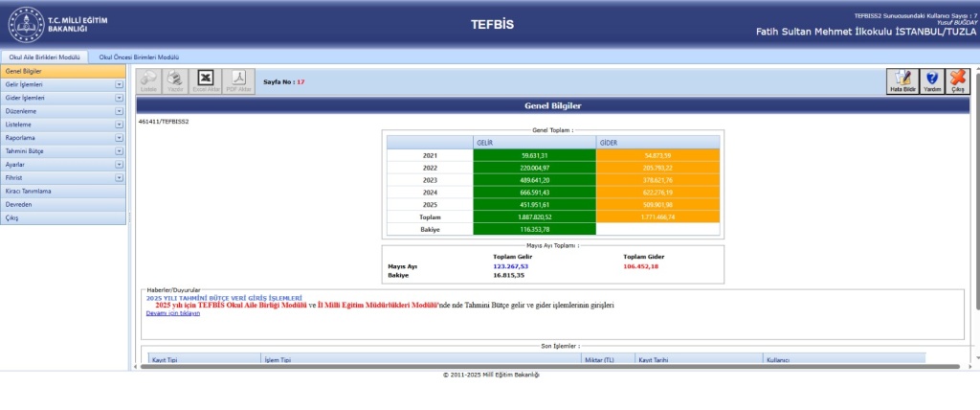Expand the Ayarlar section arrow

click(119, 165)
